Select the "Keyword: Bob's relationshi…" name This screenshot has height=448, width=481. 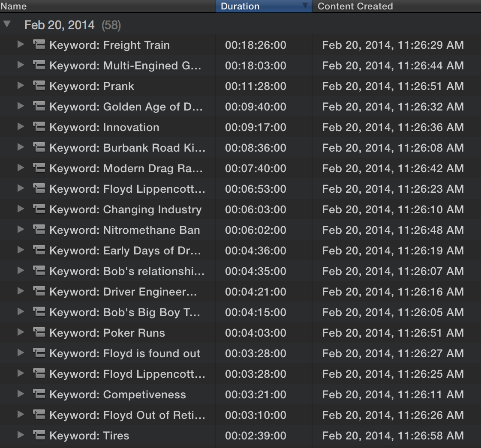[127, 271]
